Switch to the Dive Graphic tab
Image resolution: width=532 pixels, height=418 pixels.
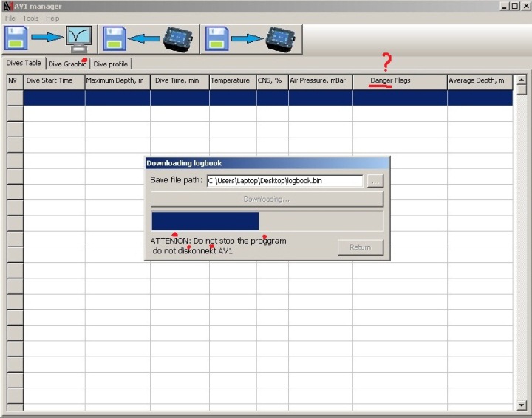point(67,64)
